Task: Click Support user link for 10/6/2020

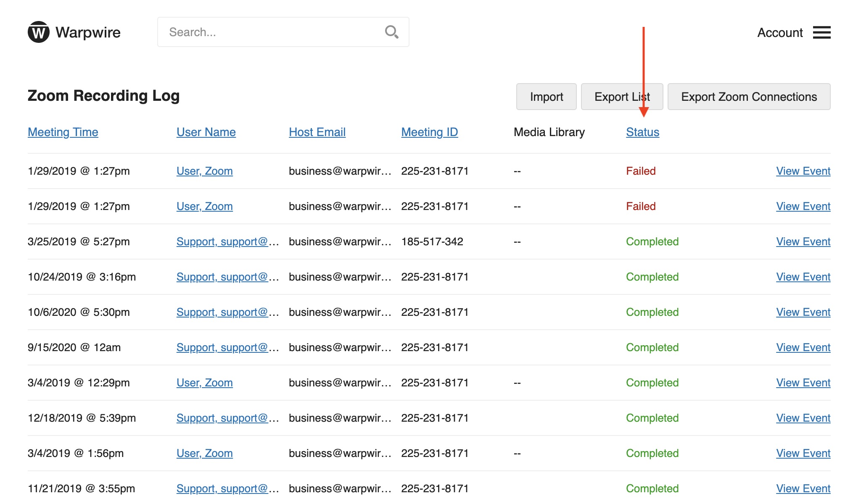Action: point(227,311)
